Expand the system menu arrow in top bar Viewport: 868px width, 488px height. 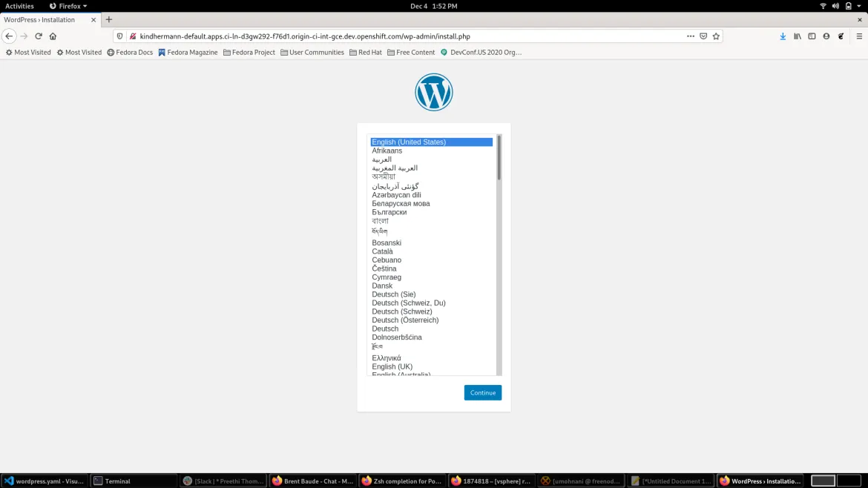click(859, 6)
